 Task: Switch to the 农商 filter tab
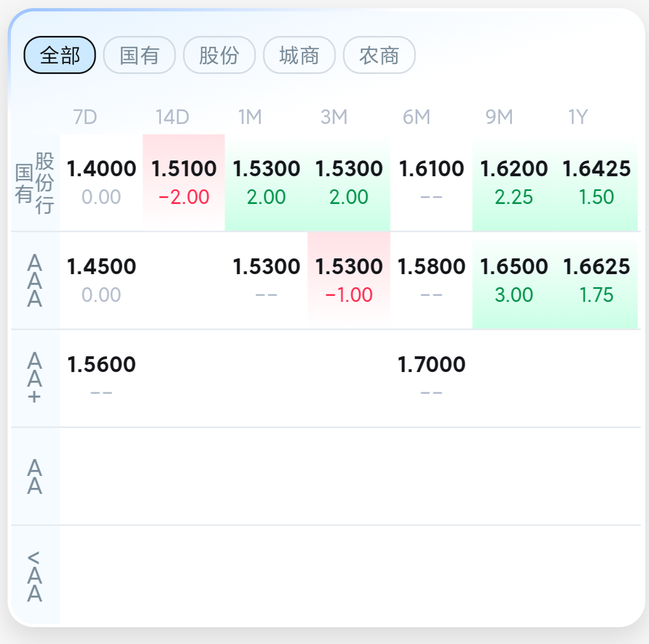[x=379, y=55]
